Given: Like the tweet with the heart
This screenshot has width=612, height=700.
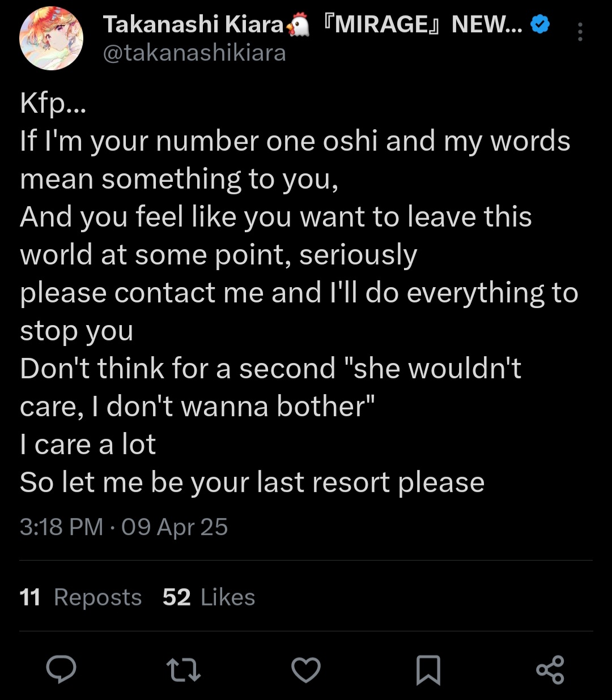Looking at the screenshot, I should coord(306,669).
